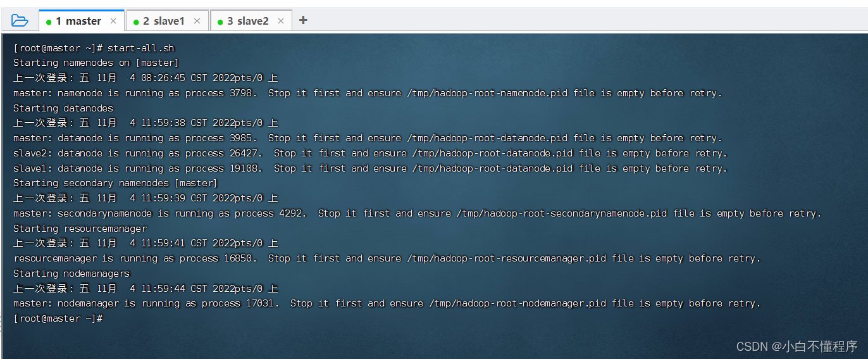The width and height of the screenshot is (868, 359).
Task: Click the 'slave2: datanode is running' line
Action: click(x=370, y=153)
